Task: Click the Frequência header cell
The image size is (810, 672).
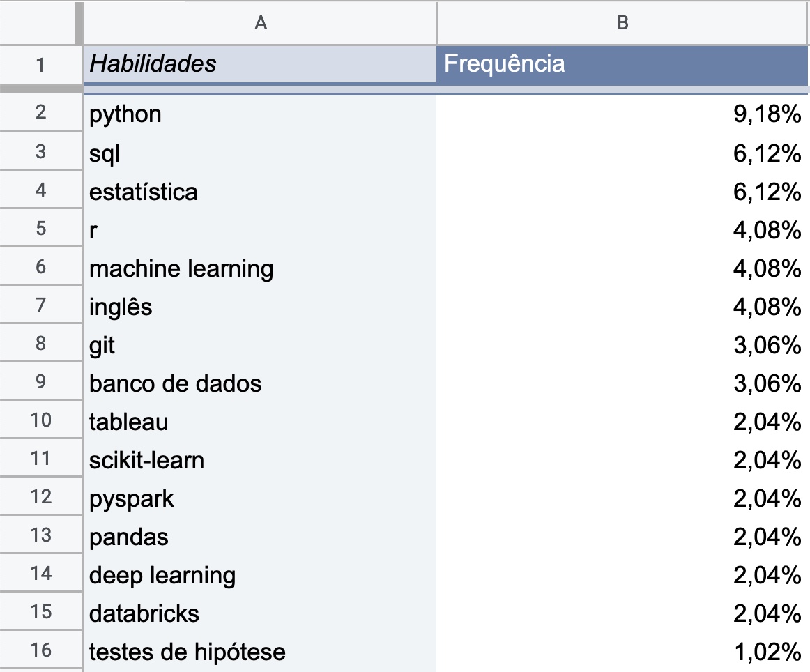Action: pyautogui.click(x=622, y=64)
